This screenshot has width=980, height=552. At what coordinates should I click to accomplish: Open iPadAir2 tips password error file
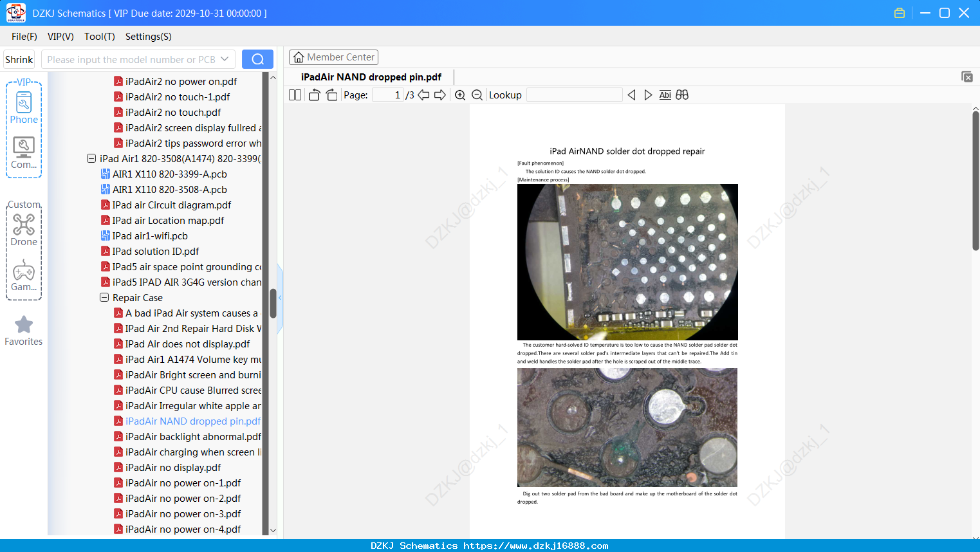187,143
